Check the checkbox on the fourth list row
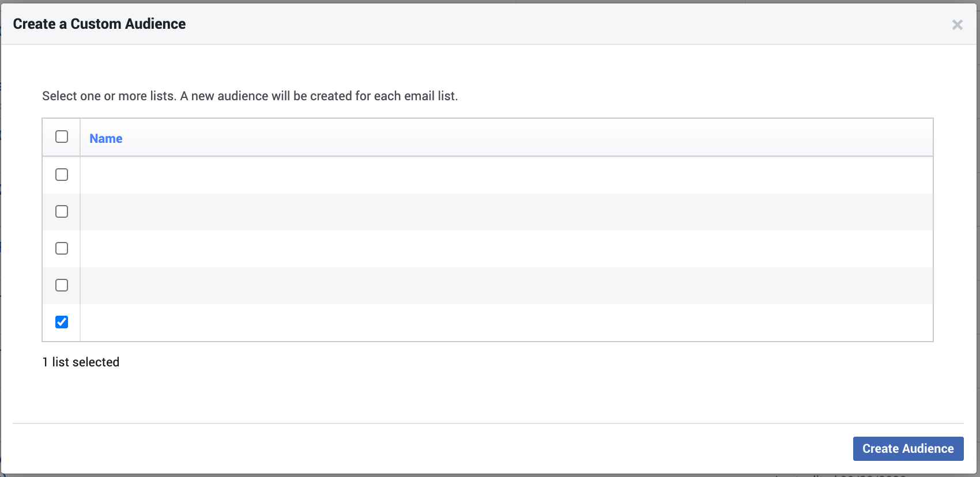980x477 pixels. 61,285
